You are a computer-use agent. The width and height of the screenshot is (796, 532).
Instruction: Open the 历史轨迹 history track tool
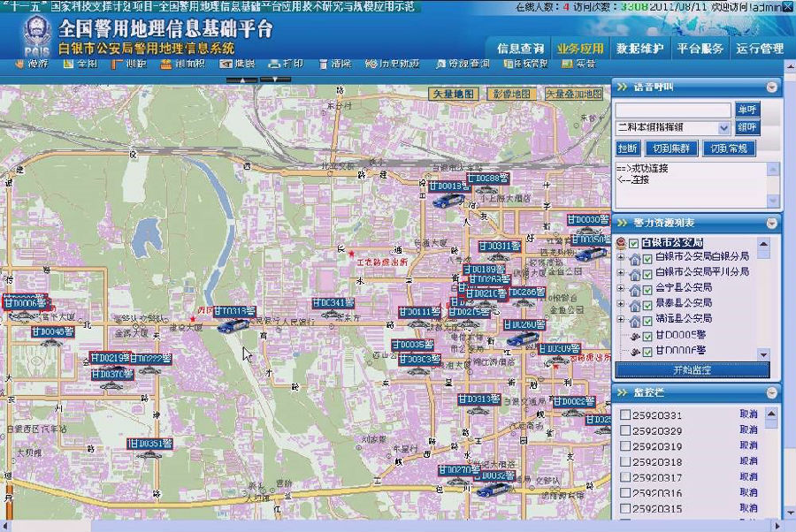point(393,64)
